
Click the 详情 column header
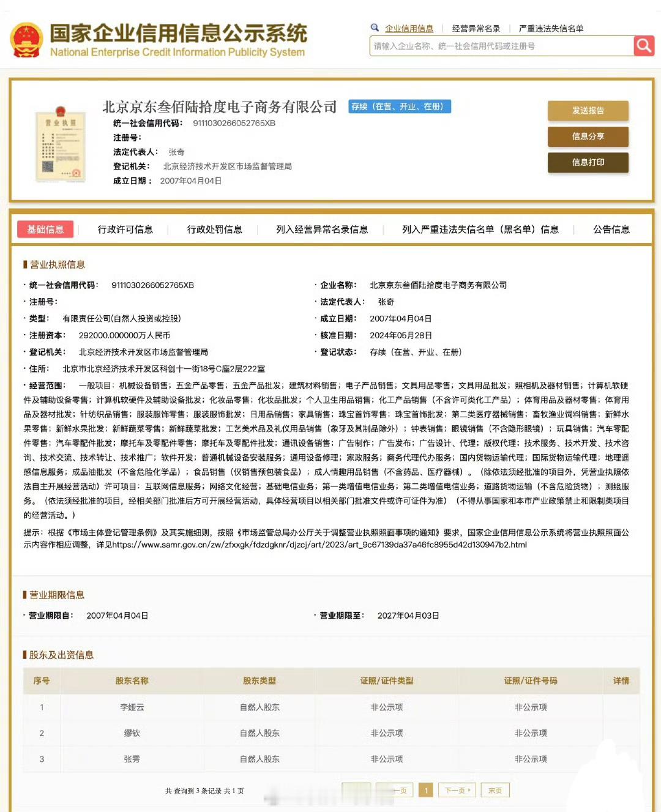click(621, 680)
